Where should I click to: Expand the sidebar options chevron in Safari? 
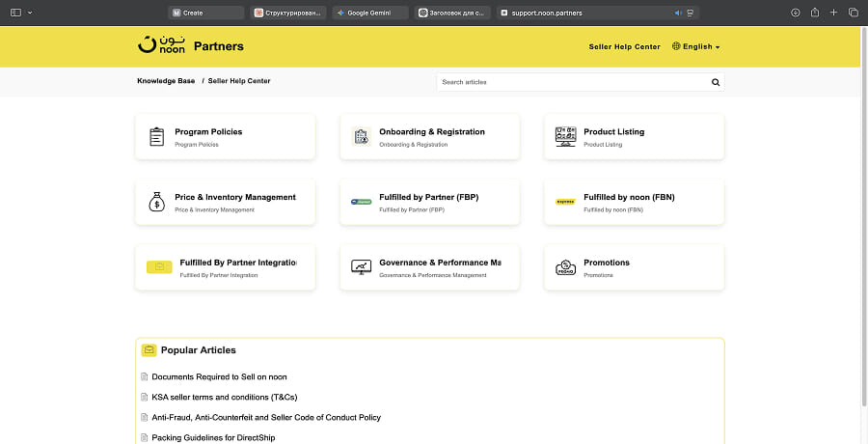point(30,13)
